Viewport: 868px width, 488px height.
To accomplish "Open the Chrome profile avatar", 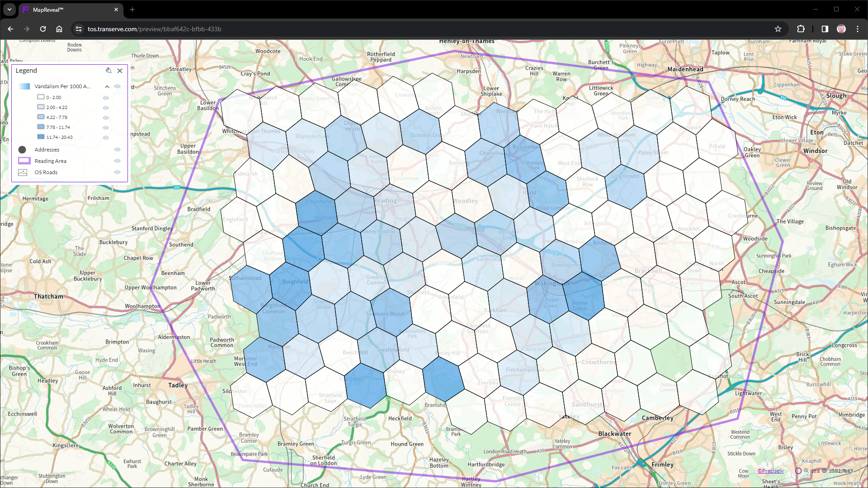I will tap(841, 29).
